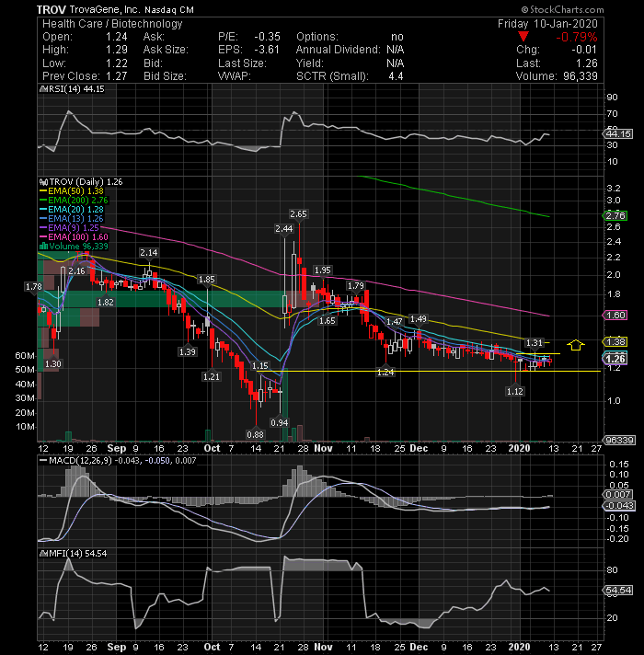The width and height of the screenshot is (644, 655).
Task: Click the 1.12 low price label
Action: (514, 391)
